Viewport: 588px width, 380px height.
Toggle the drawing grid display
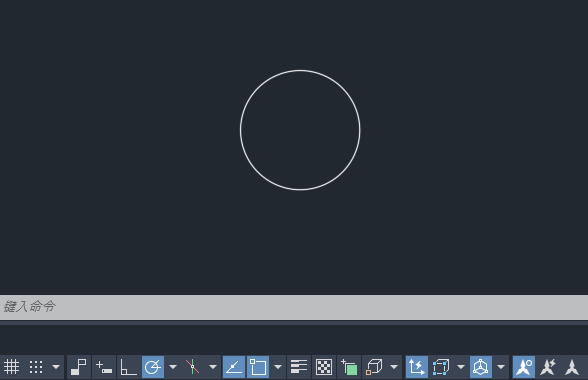[11, 367]
